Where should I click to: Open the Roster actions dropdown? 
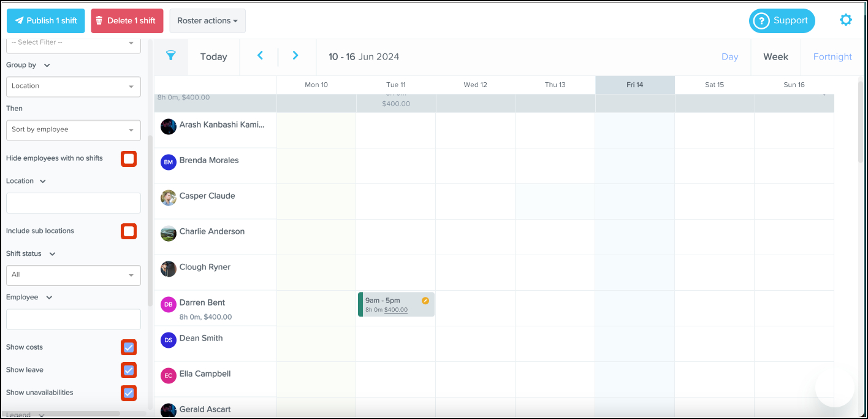pyautogui.click(x=207, y=21)
